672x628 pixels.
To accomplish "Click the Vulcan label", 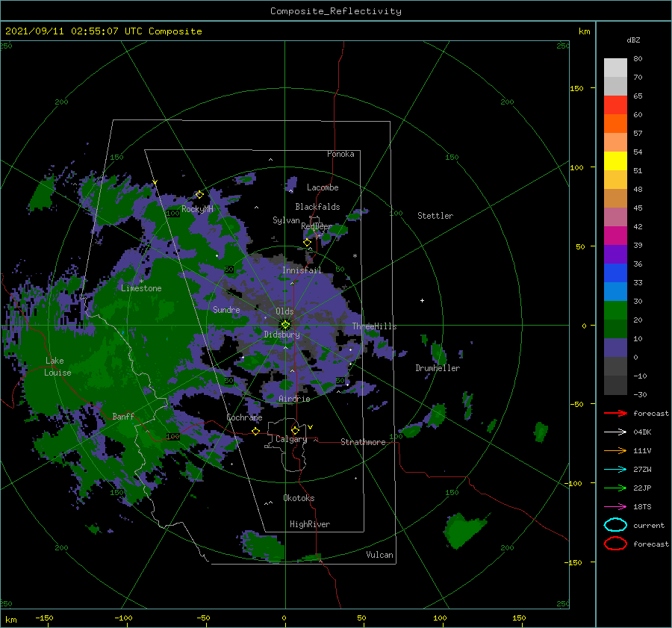I will (x=379, y=555).
